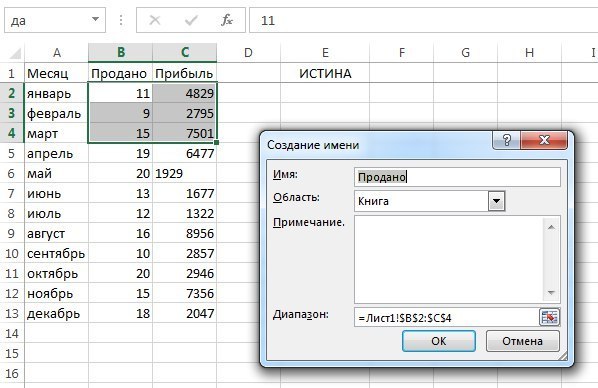The height and width of the screenshot is (388, 598).
Task: Click the сентябрь cell
Action: (56, 253)
